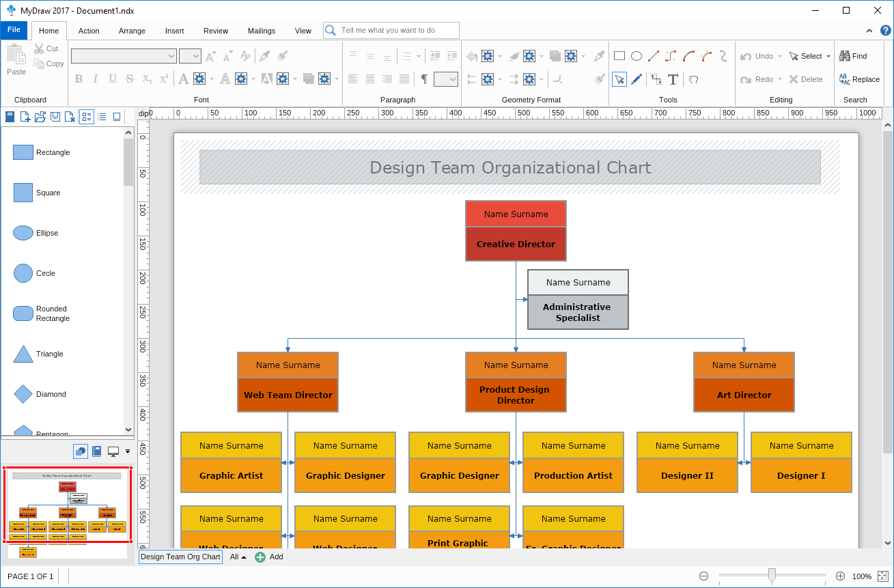
Task: Activate the Pointer selection tool
Action: click(x=619, y=79)
